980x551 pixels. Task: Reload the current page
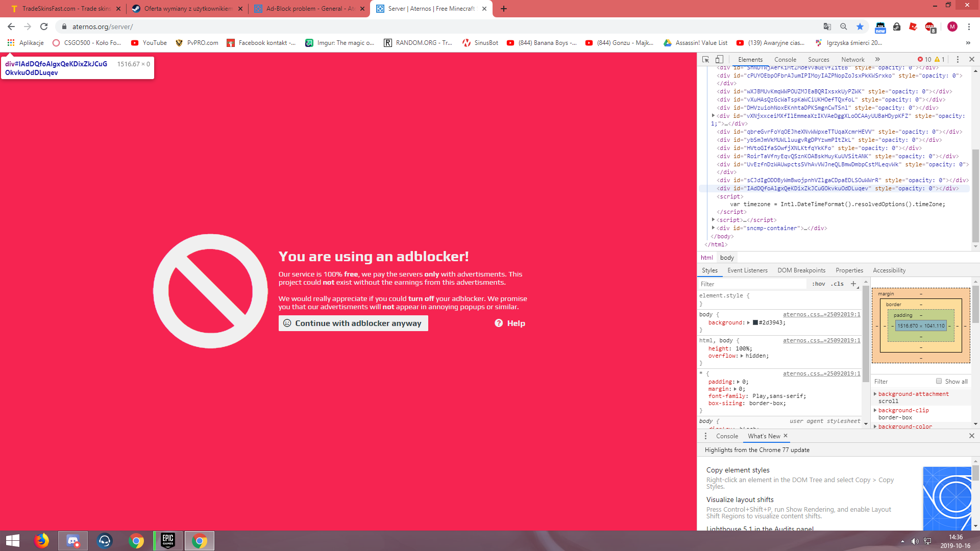pos(44,27)
